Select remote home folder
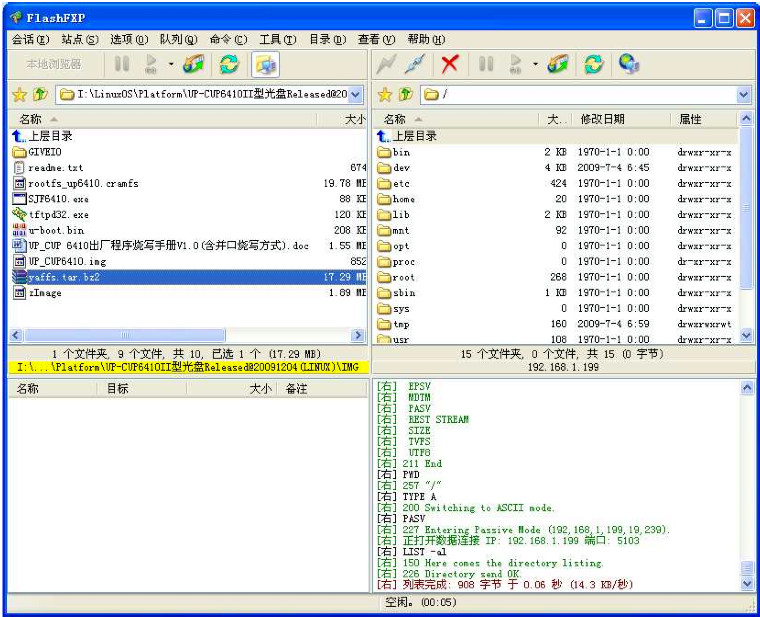This screenshot has width=760, height=617. point(396,199)
